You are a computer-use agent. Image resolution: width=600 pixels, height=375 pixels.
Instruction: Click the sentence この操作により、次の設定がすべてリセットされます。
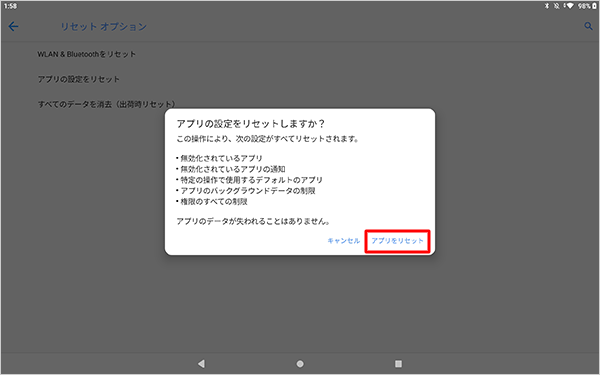pyautogui.click(x=268, y=139)
